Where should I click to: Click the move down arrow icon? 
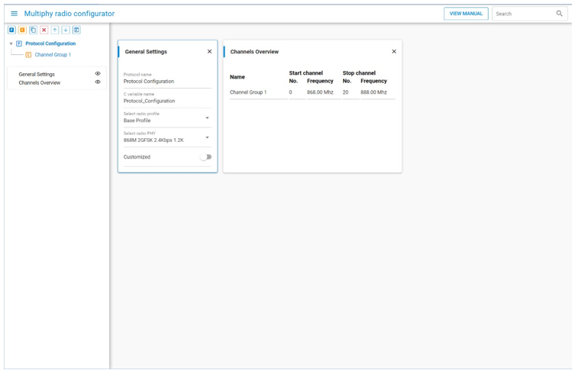click(x=66, y=30)
